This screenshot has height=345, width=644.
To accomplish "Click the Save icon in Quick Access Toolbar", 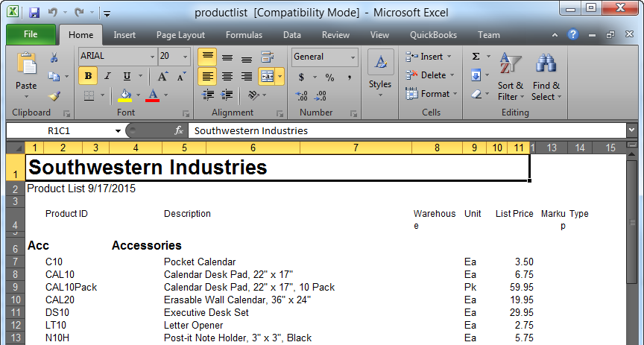I will [34, 13].
